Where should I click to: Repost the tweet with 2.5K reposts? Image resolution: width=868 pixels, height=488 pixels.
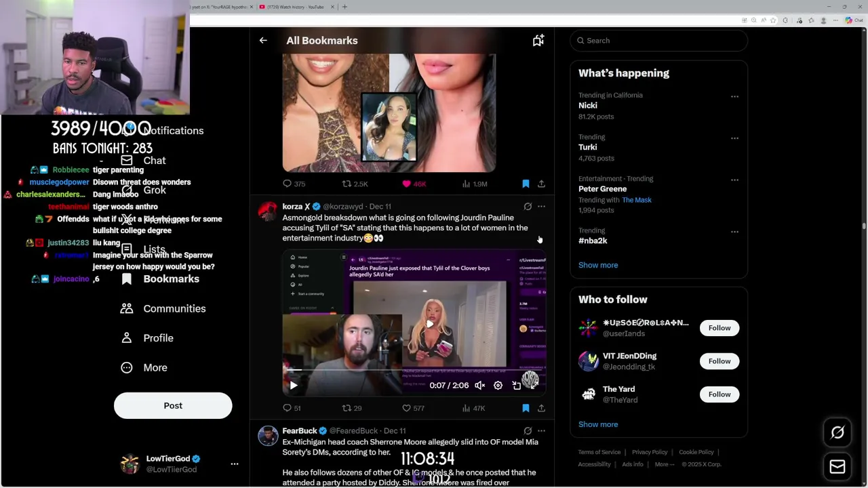(355, 184)
